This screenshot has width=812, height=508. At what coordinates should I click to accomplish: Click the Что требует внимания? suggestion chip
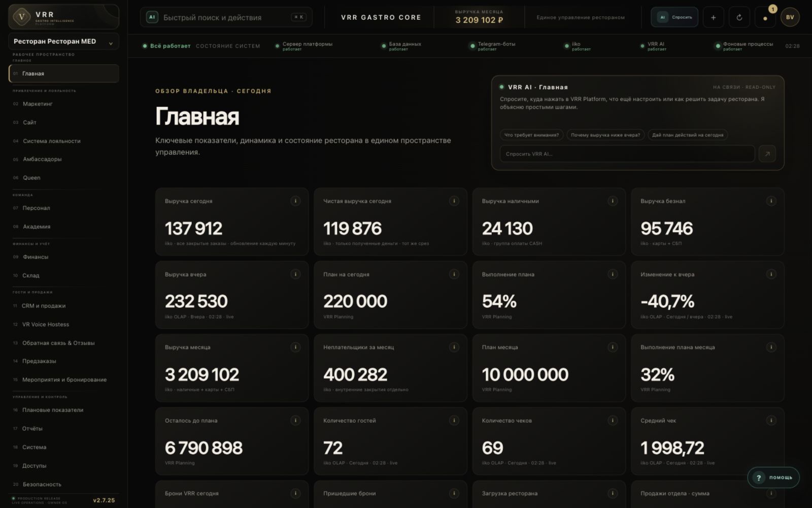click(531, 135)
